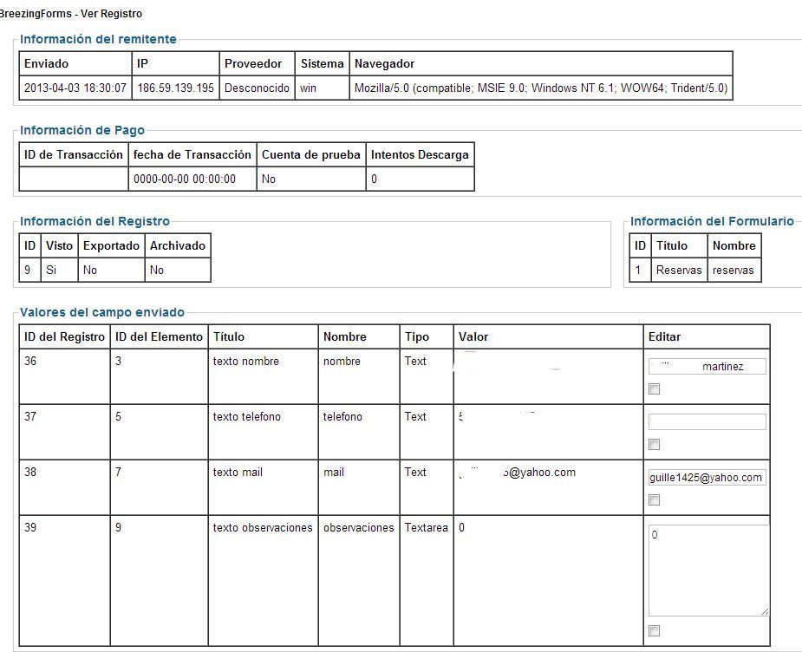Image resolution: width=802 pixels, height=672 pixels.
Task: Click the Valores del campo enviado heading
Action: (x=101, y=312)
